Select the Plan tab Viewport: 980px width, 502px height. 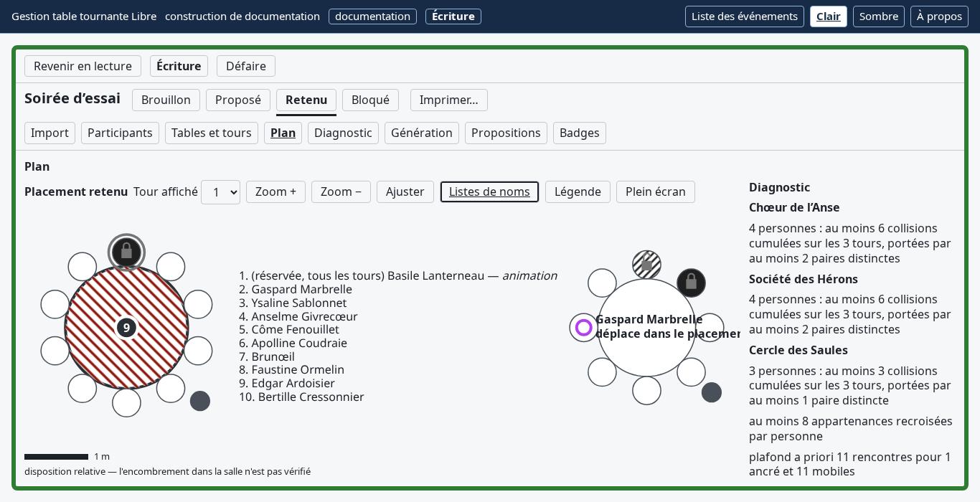(283, 133)
